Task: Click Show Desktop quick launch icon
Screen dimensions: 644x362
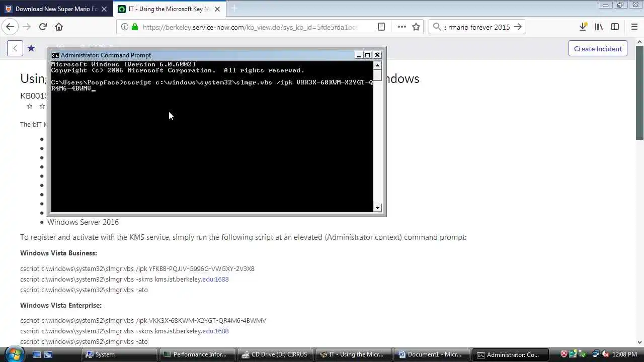Action: [36, 354]
